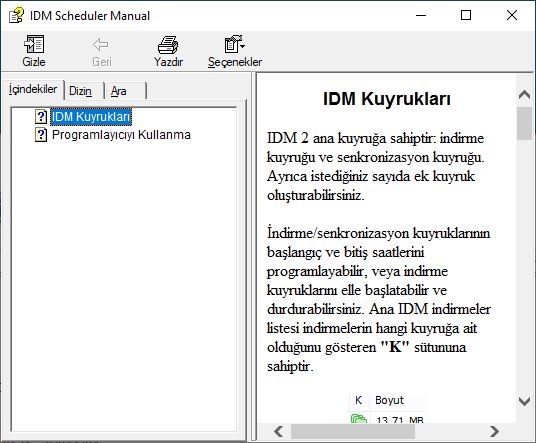Click the vertical scrollbar thumb
Screen dimensions: 536x443
[x=524, y=123]
